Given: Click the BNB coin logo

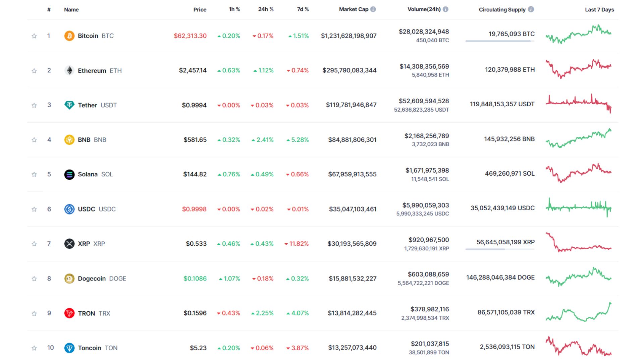Looking at the screenshot, I should pyautogui.click(x=69, y=140).
